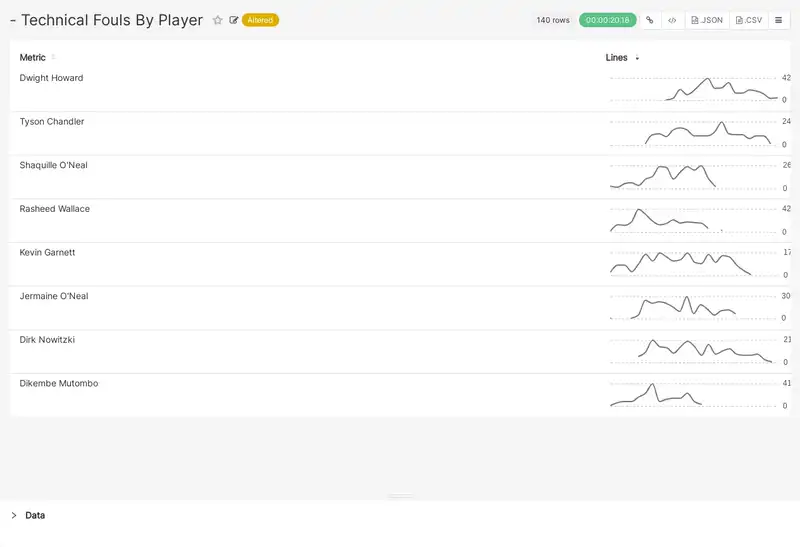This screenshot has height=547, width=800.
Task: Click the 140 rows count label
Action: click(x=553, y=20)
